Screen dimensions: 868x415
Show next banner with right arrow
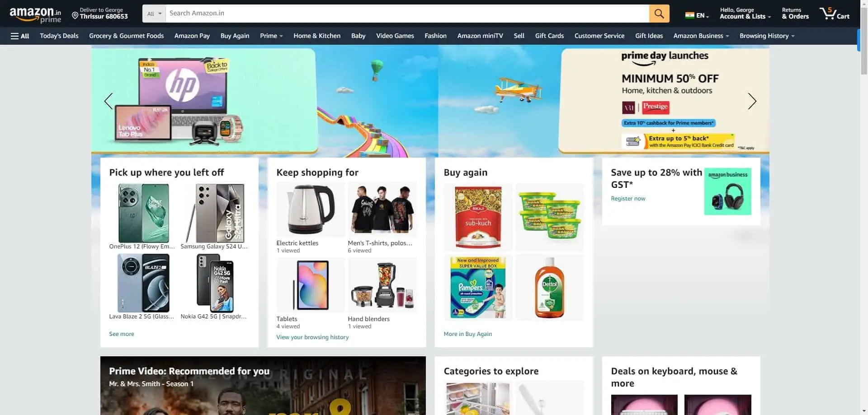pyautogui.click(x=752, y=101)
